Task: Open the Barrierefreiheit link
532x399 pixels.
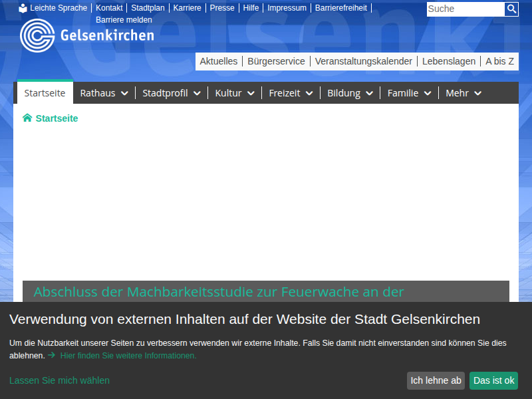Action: click(x=340, y=8)
